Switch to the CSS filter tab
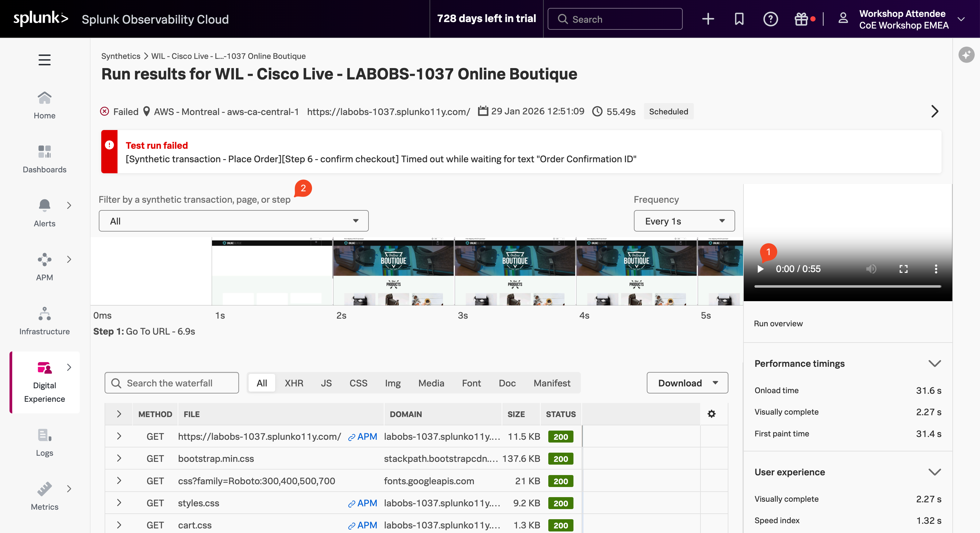 tap(358, 383)
